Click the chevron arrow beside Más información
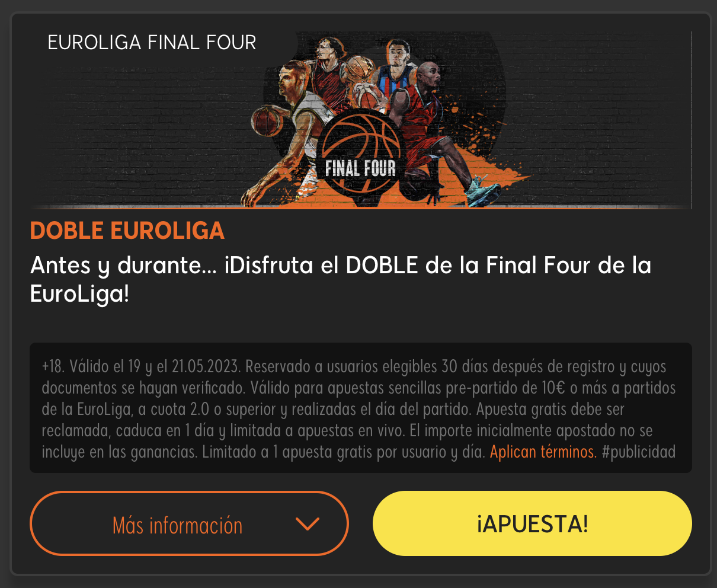The width and height of the screenshot is (717, 588). pos(307,524)
